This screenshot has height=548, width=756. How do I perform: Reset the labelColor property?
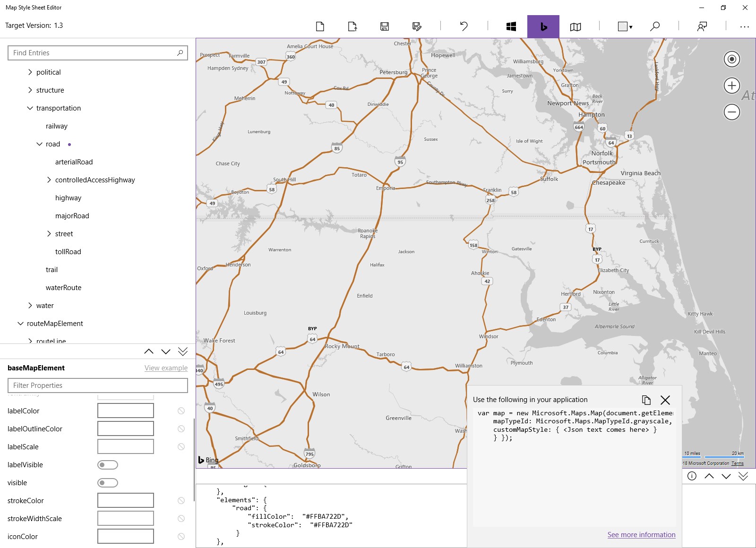(181, 411)
